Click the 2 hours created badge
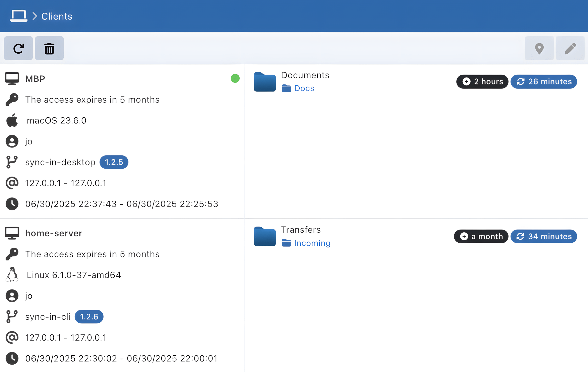 [x=482, y=81]
